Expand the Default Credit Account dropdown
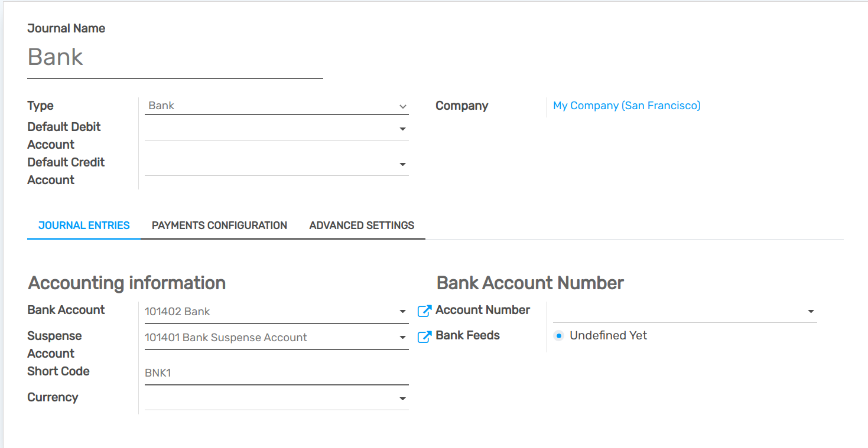 (x=402, y=163)
